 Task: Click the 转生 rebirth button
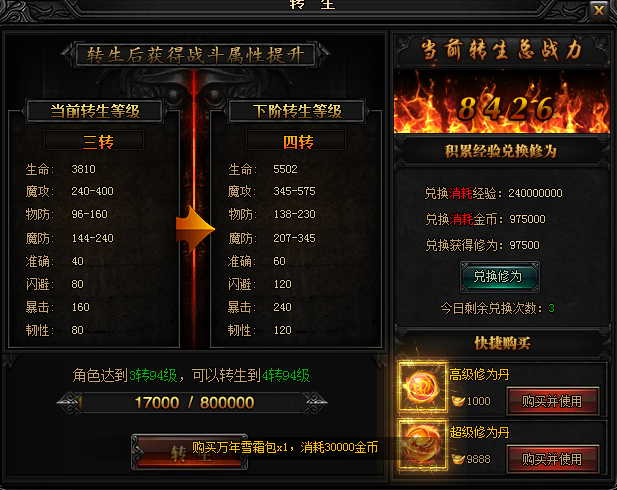point(190,452)
